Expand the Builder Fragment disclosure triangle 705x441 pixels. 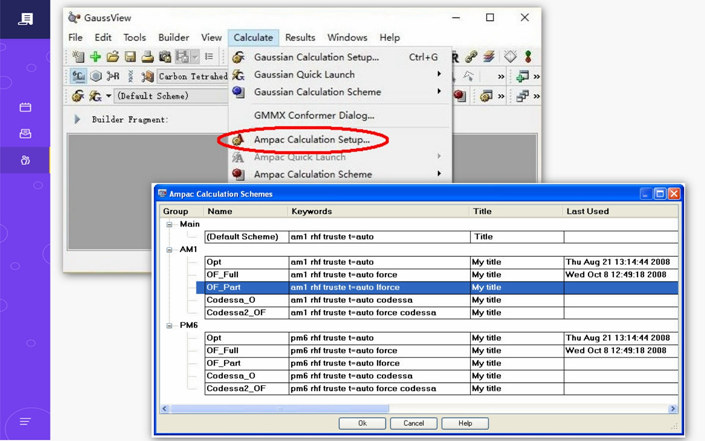77,119
